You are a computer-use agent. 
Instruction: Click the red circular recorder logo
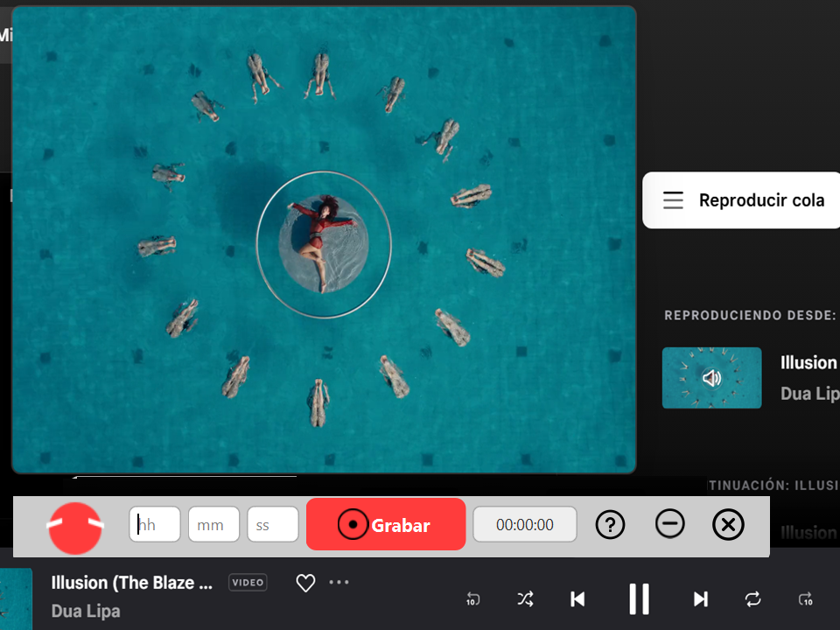click(x=75, y=528)
